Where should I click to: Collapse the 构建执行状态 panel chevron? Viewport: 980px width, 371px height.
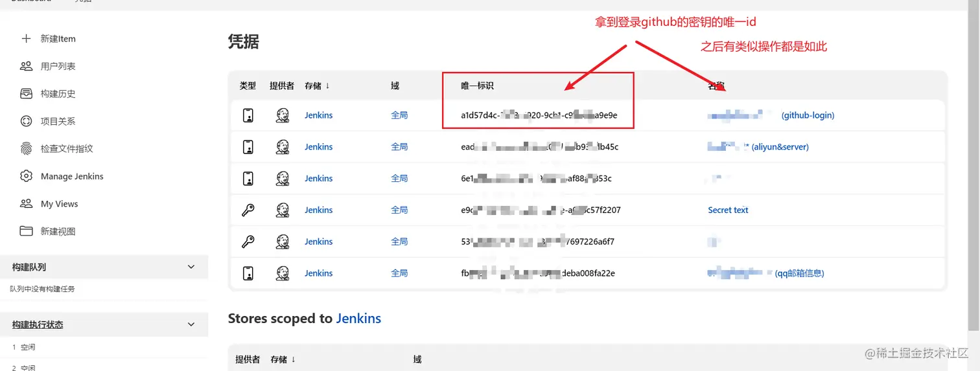tap(191, 324)
